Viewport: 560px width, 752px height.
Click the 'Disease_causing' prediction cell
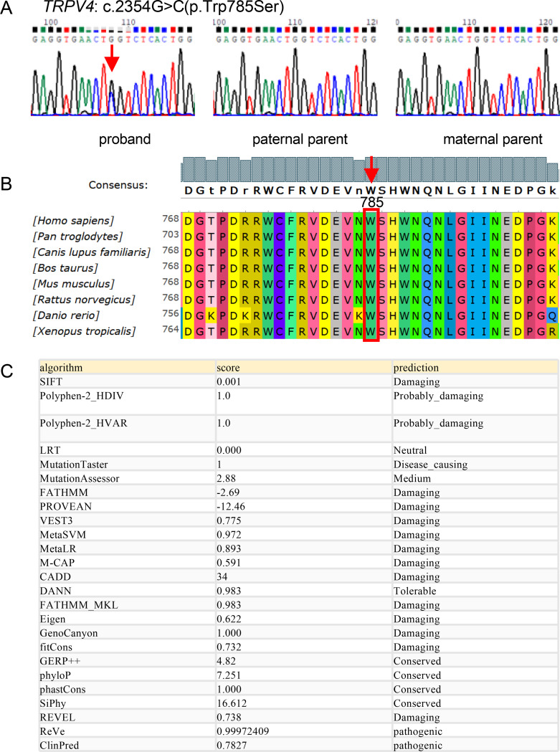pos(475,465)
